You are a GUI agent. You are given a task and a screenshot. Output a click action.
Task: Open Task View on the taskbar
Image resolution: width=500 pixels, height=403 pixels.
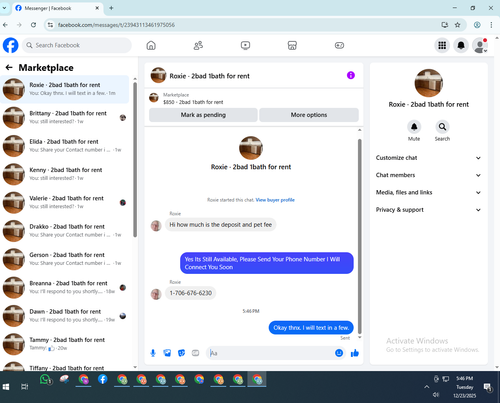(25, 387)
